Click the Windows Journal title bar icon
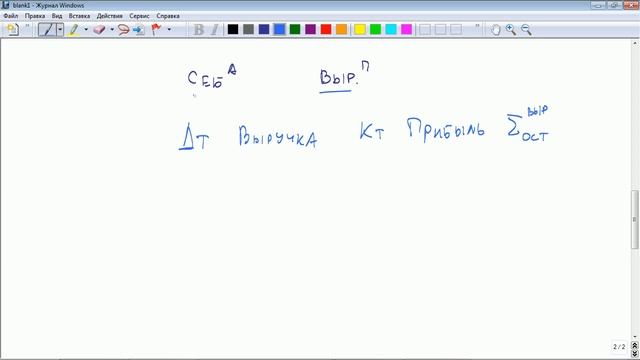640x360 pixels. pos(6,5)
